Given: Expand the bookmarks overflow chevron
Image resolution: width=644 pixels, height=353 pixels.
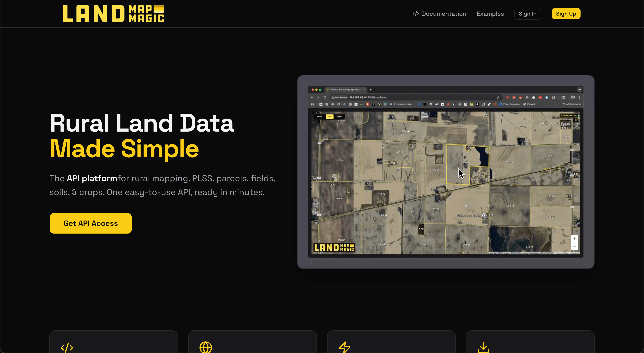Looking at the screenshot, I should pyautogui.click(x=555, y=104).
